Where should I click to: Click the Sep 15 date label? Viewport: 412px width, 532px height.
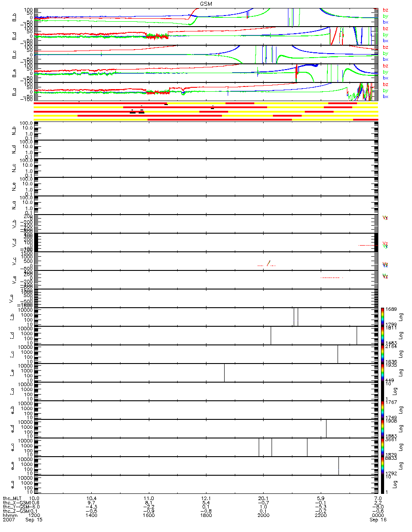(x=34, y=520)
